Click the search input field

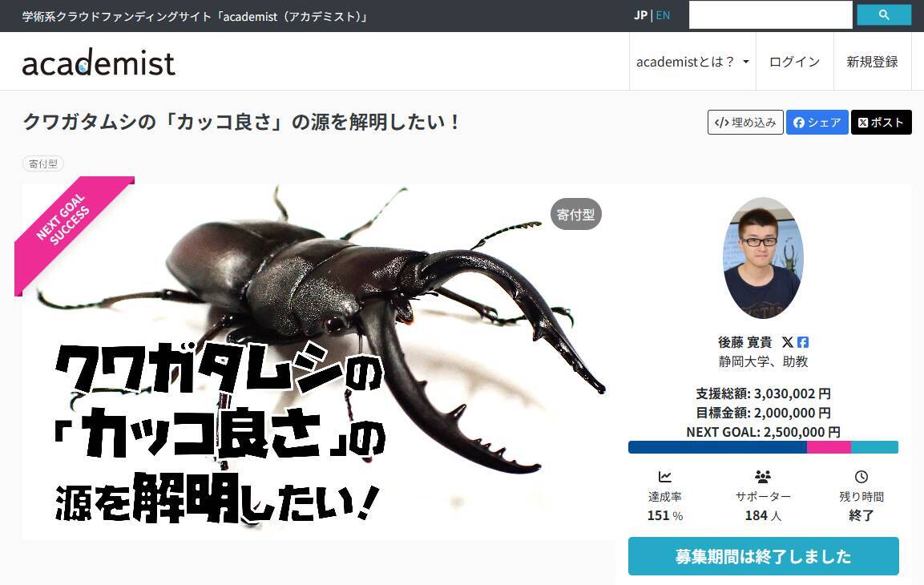pos(769,14)
